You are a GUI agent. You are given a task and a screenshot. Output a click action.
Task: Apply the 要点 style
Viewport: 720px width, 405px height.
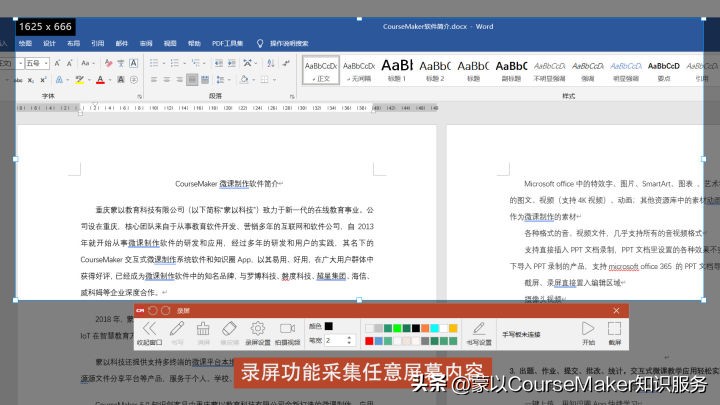[664, 70]
